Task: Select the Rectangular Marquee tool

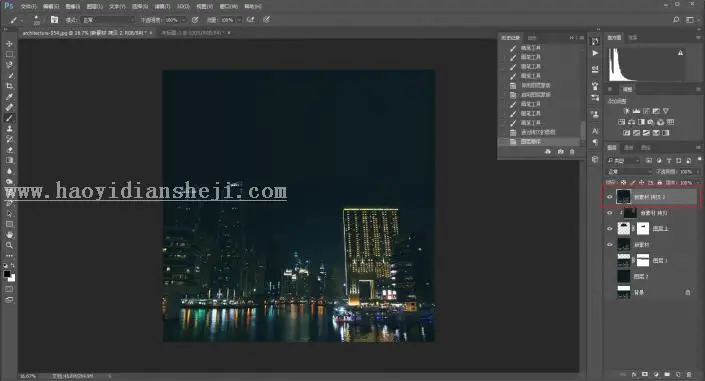Action: click(9, 54)
